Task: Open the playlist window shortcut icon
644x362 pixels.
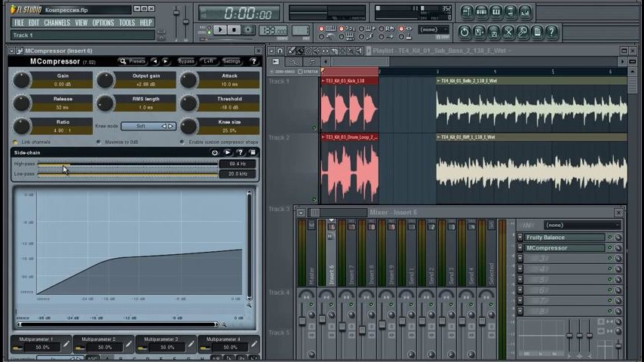Action: 467,12
